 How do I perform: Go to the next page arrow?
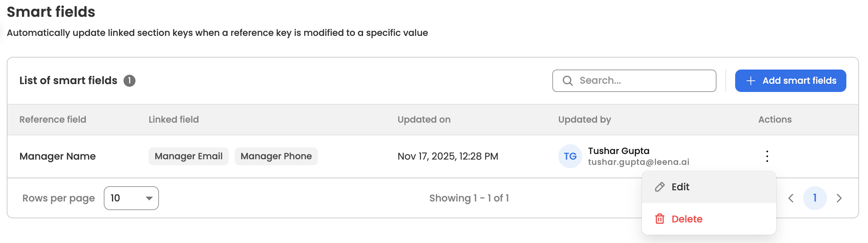click(839, 198)
